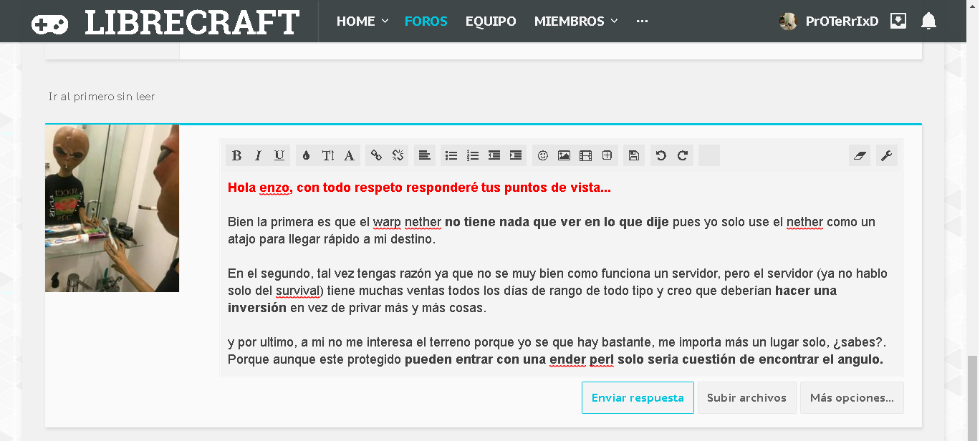The width and height of the screenshot is (980, 441).
Task: Switch to the FOROS section
Action: pyautogui.click(x=426, y=21)
